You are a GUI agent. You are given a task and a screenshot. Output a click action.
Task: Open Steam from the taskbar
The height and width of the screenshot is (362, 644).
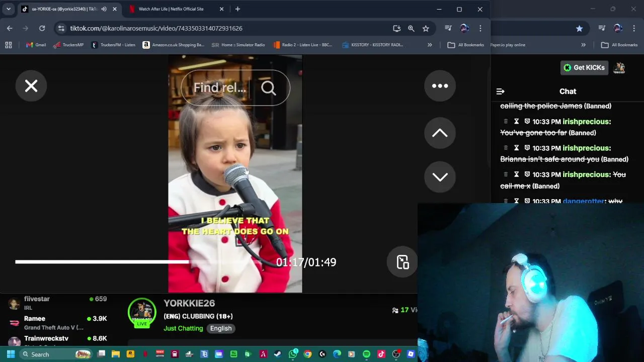pos(277,354)
